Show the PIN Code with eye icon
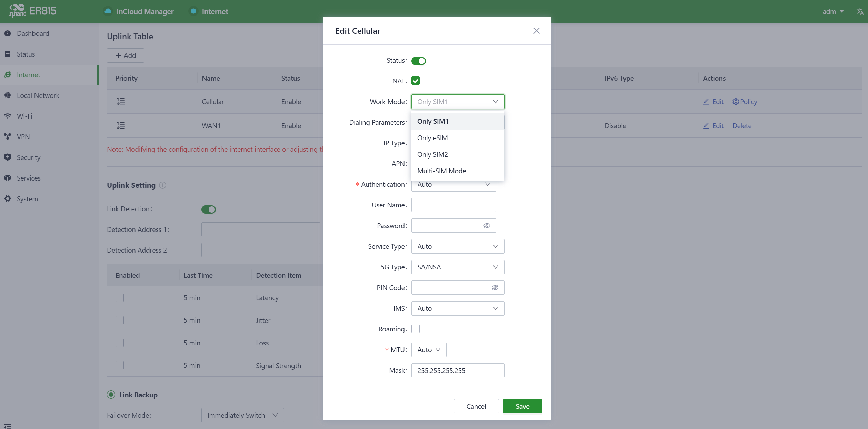The width and height of the screenshot is (868, 429). [495, 288]
